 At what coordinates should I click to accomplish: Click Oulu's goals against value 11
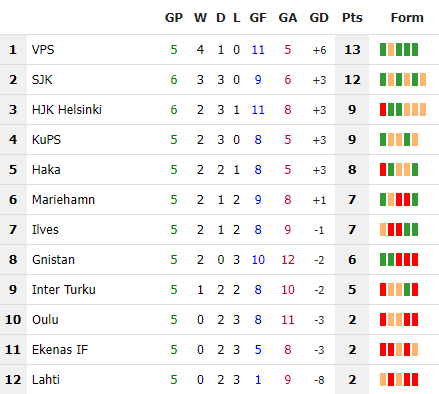[288, 320]
